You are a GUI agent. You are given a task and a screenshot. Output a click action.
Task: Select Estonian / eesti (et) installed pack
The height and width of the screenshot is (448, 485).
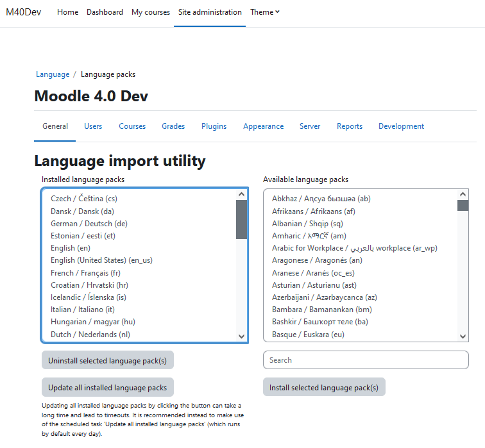click(139, 236)
